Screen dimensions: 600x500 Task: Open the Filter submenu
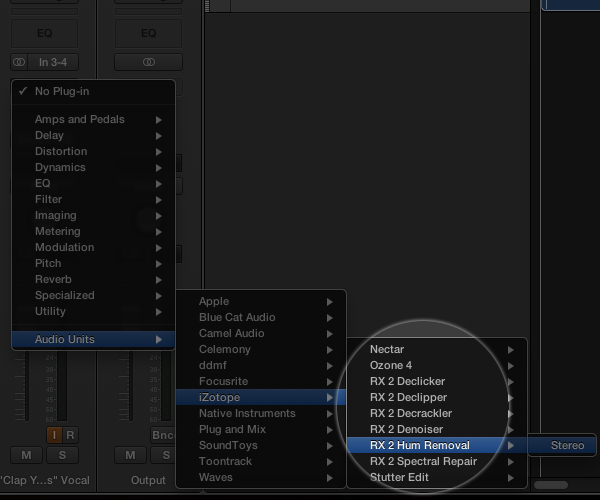pos(93,199)
